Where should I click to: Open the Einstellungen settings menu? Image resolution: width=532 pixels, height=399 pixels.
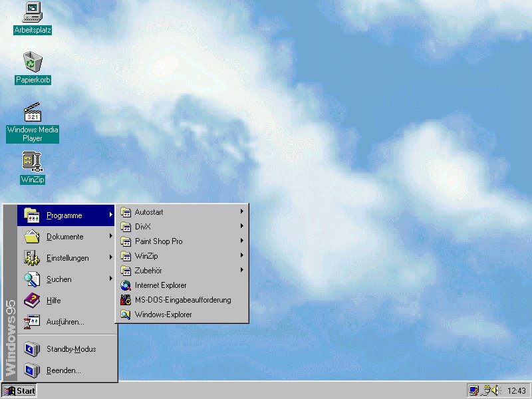tap(67, 258)
